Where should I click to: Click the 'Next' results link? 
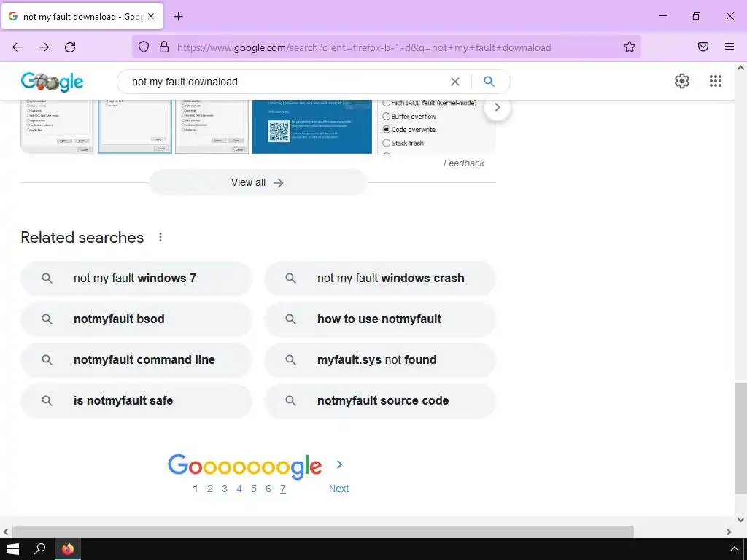[338, 489]
